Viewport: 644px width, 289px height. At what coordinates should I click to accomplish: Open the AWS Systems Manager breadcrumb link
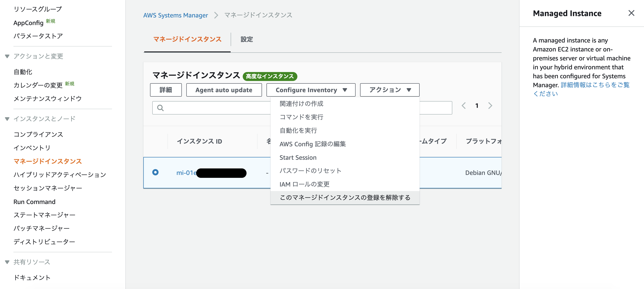click(x=176, y=15)
